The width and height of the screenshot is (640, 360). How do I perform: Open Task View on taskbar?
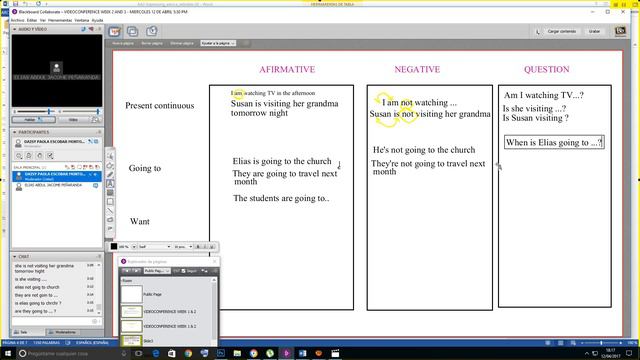pyautogui.click(x=138, y=353)
